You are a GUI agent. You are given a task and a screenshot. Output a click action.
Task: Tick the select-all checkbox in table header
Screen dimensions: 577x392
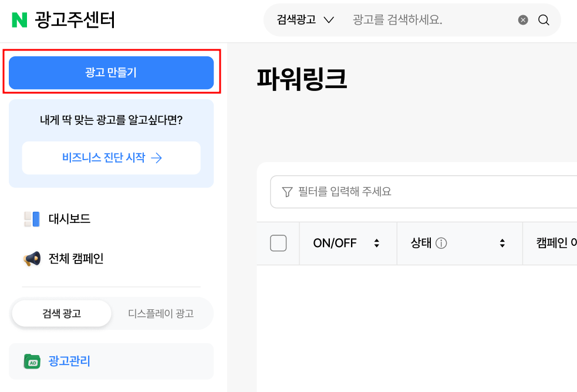278,243
